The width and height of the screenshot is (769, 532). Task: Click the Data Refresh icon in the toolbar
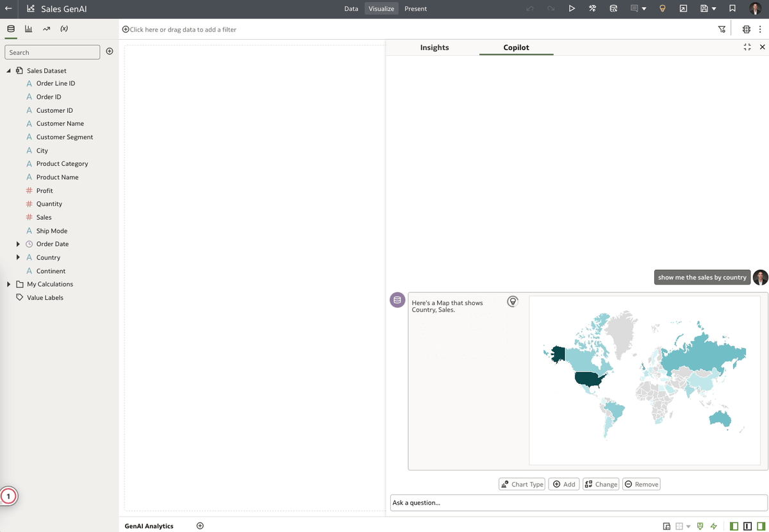613,8
